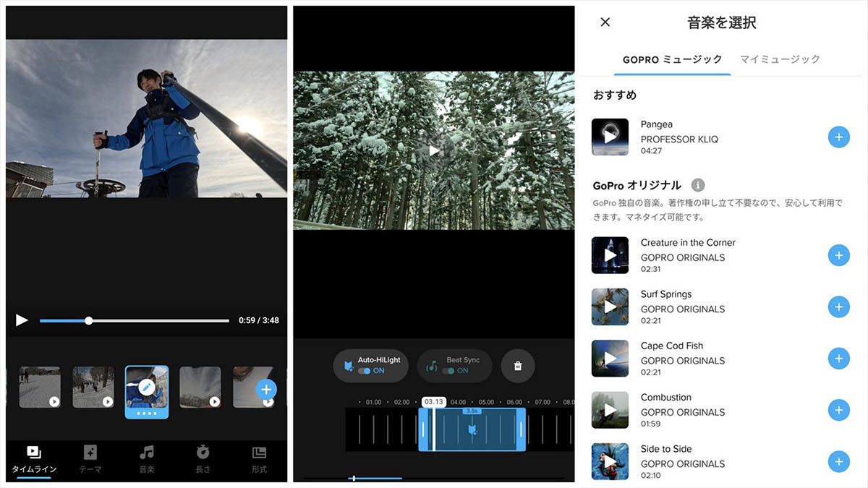Add the Combustion track
This screenshot has width=868, height=488.
(838, 410)
